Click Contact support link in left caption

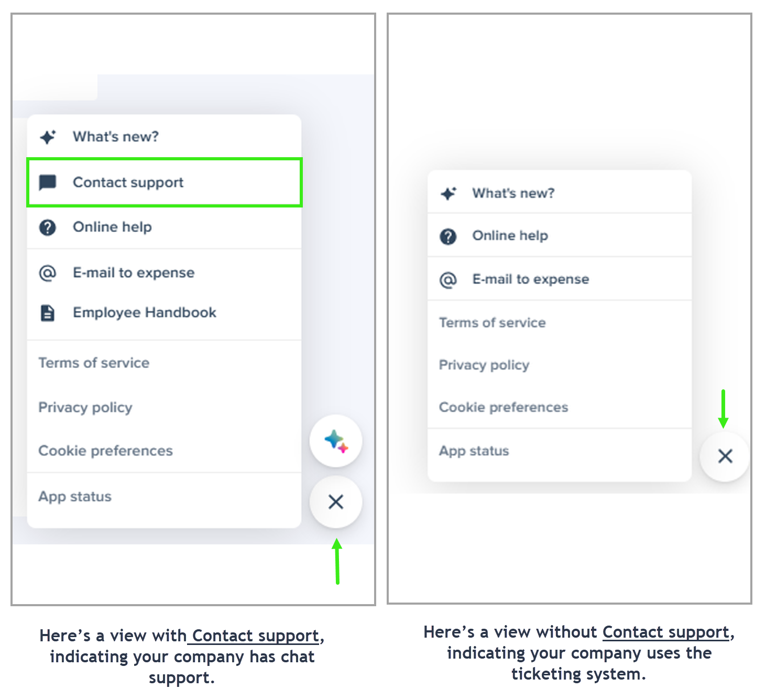(x=255, y=636)
